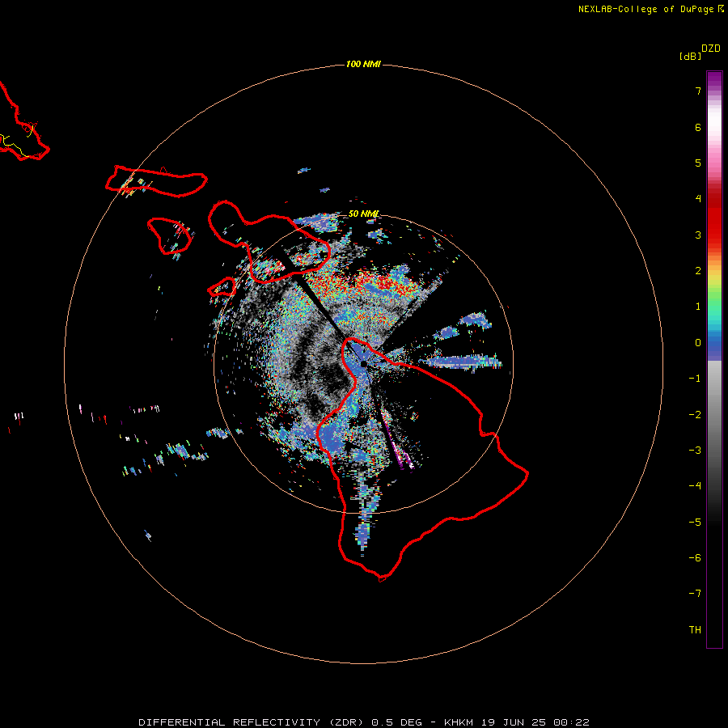Viewport: 728px width, 728px height.
Task: Click the 3 value on color scale
Action: point(698,235)
